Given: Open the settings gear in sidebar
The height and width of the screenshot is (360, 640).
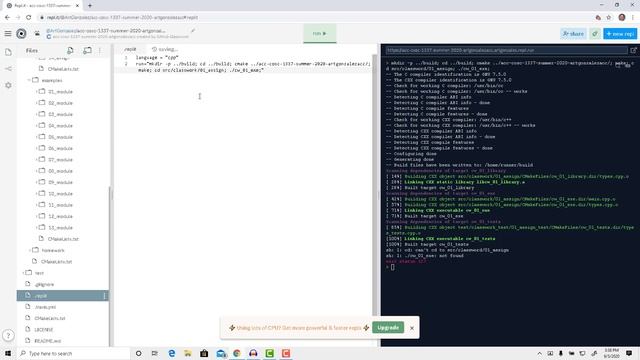Looking at the screenshot, I should [8, 85].
